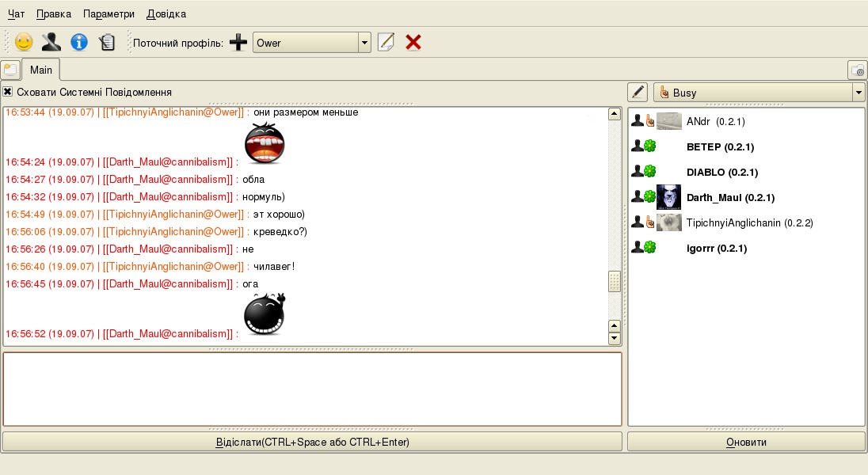Add a new profile with plus icon
The height and width of the screenshot is (475, 868).
238,43
